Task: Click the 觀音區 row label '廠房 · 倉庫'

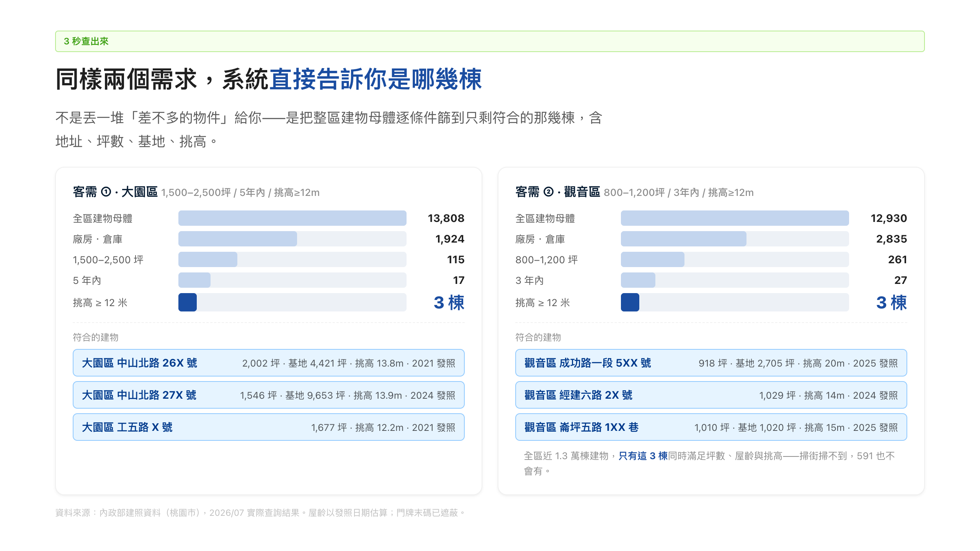Action: (x=540, y=239)
